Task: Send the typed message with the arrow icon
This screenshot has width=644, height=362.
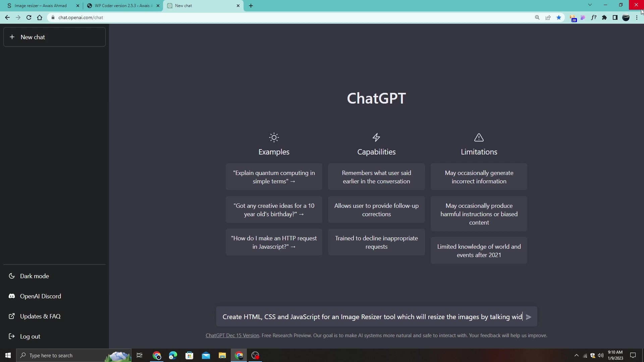Action: [529, 317]
